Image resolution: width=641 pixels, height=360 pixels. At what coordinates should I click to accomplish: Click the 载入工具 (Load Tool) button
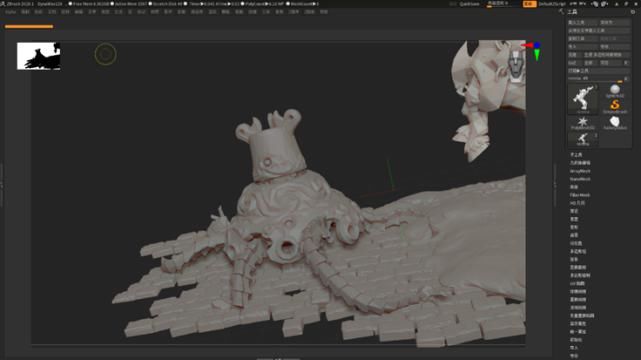tap(582, 22)
